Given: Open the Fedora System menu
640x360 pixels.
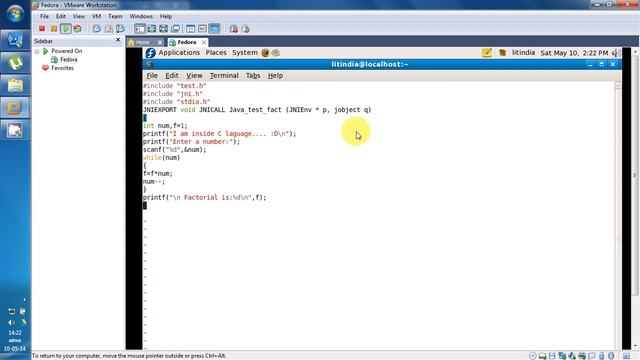Looking at the screenshot, I should pyautogui.click(x=245, y=53).
